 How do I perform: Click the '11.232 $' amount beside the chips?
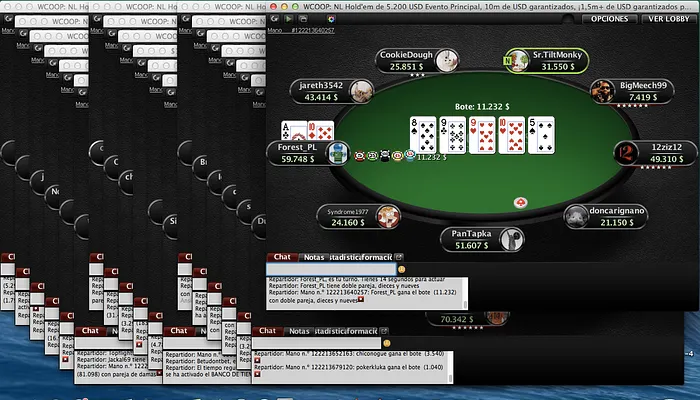[432, 157]
